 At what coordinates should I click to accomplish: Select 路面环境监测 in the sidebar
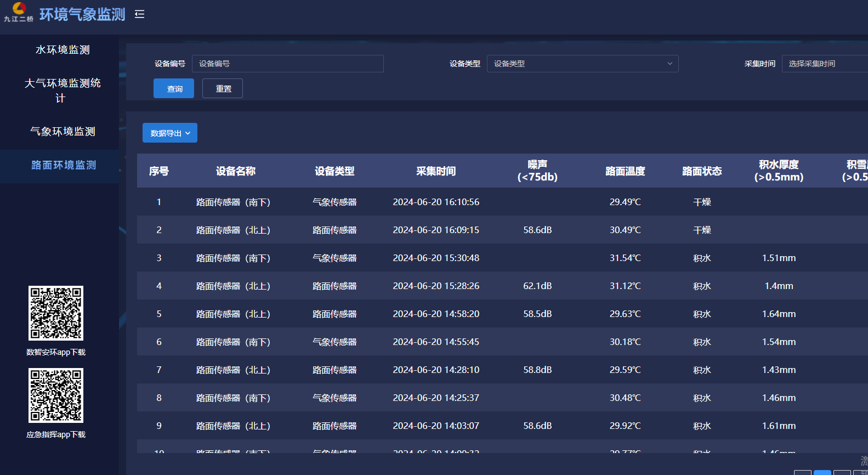click(x=64, y=165)
